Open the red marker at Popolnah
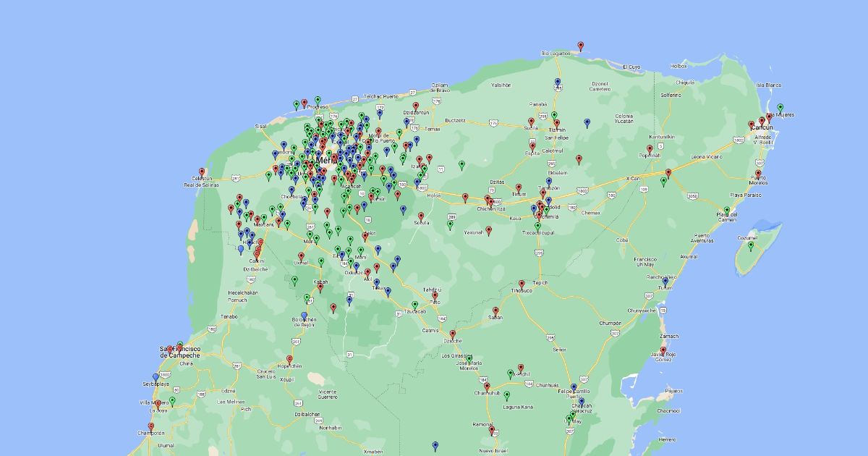This screenshot has width=868, height=456. pos(650,150)
